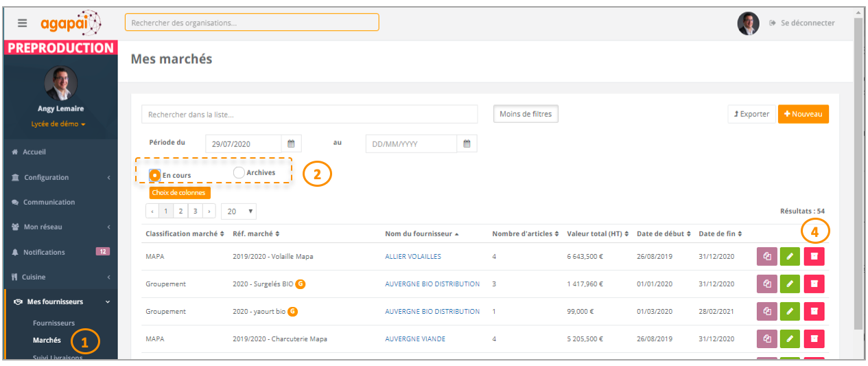Click the G badge on Surgelés BIO

(301, 284)
